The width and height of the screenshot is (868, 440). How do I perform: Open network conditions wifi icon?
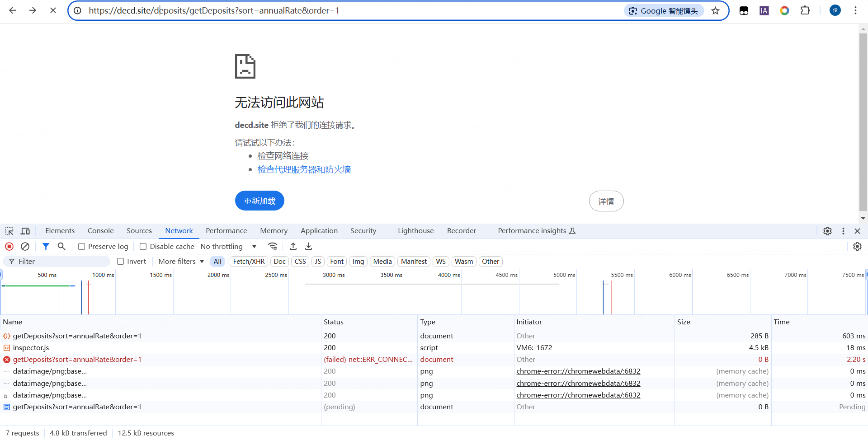(273, 247)
